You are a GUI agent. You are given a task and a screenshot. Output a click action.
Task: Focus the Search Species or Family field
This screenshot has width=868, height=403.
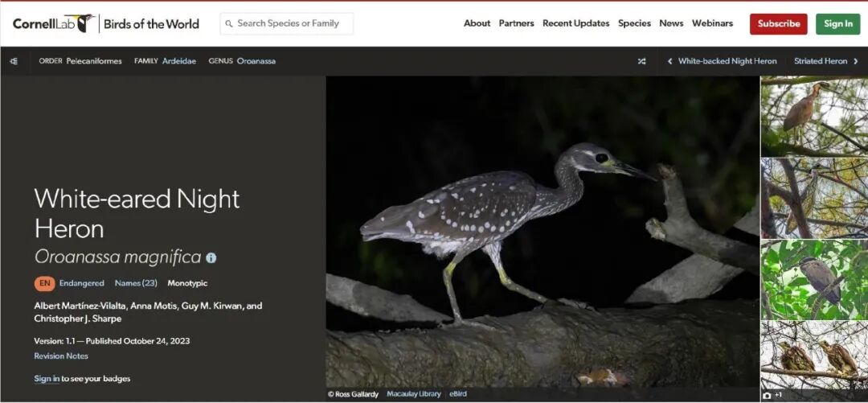click(287, 24)
